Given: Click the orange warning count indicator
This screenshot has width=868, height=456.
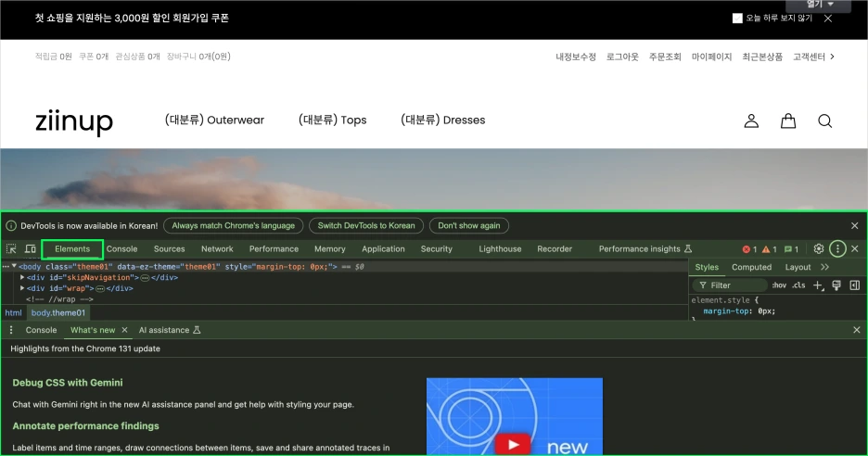Looking at the screenshot, I should pos(770,249).
